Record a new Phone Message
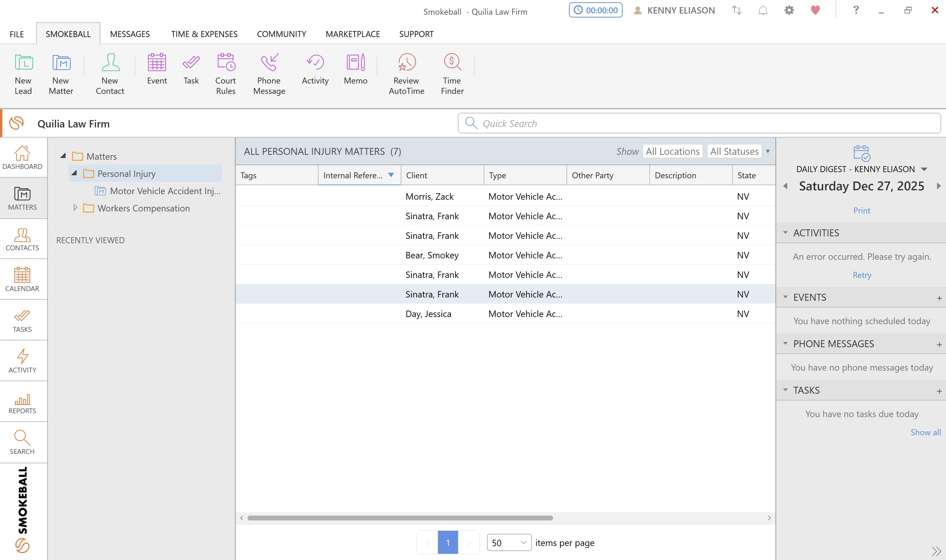946x560 pixels. (269, 74)
